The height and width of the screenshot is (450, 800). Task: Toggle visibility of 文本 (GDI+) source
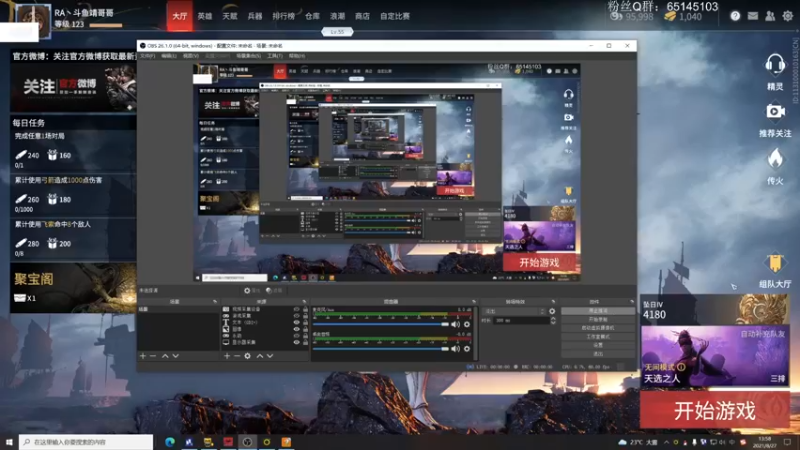click(x=296, y=322)
